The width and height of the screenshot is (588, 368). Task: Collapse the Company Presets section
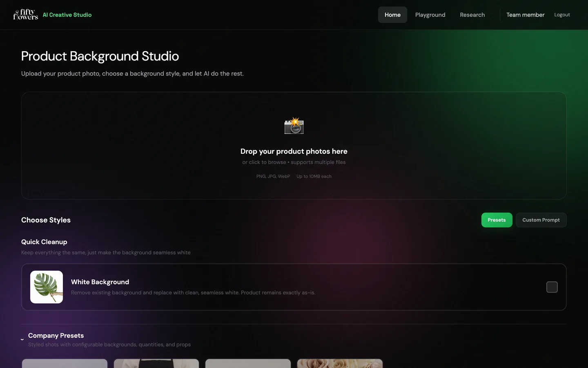pos(22,339)
